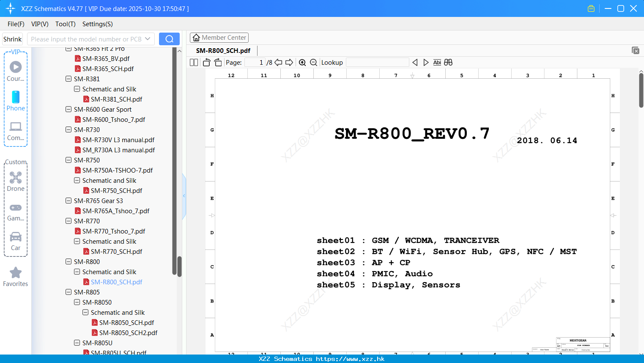The height and width of the screenshot is (363, 644).
Task: Toggle whole-word Abi match option
Action: point(437,62)
